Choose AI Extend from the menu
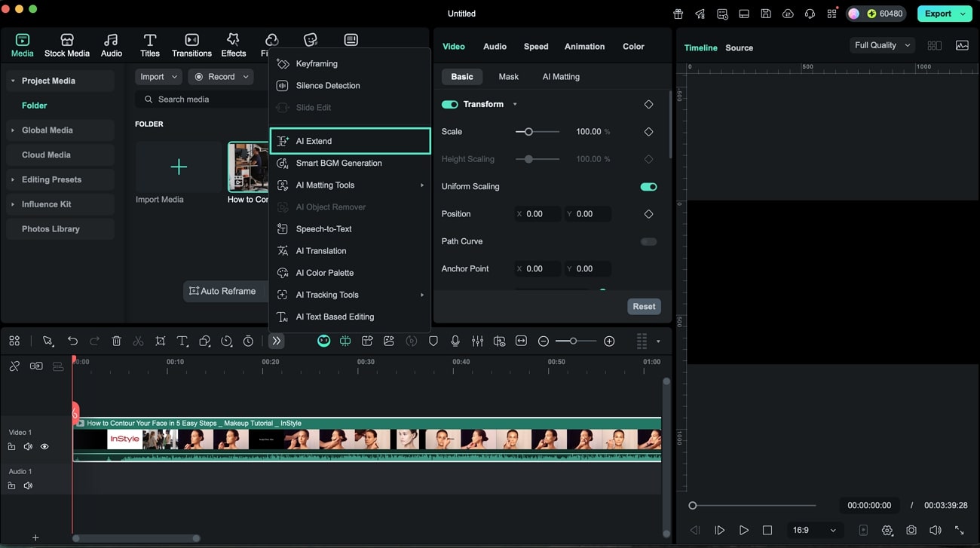This screenshot has width=980, height=548. [x=350, y=140]
